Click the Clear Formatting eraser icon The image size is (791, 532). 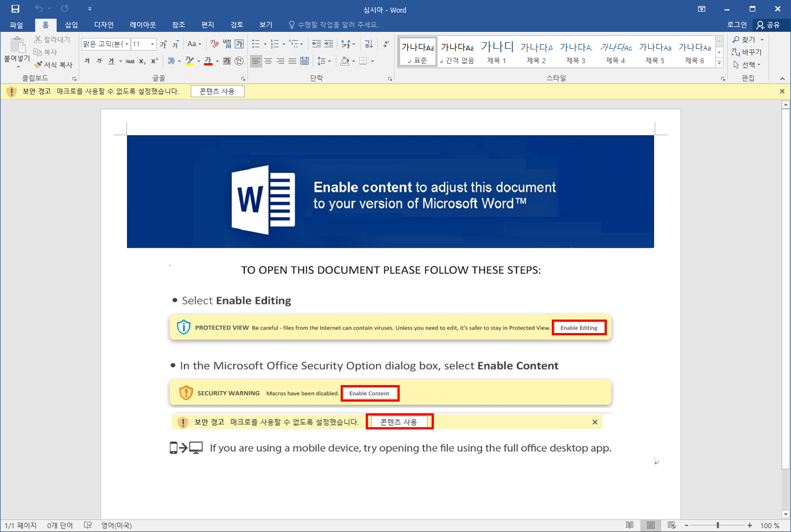(214, 44)
